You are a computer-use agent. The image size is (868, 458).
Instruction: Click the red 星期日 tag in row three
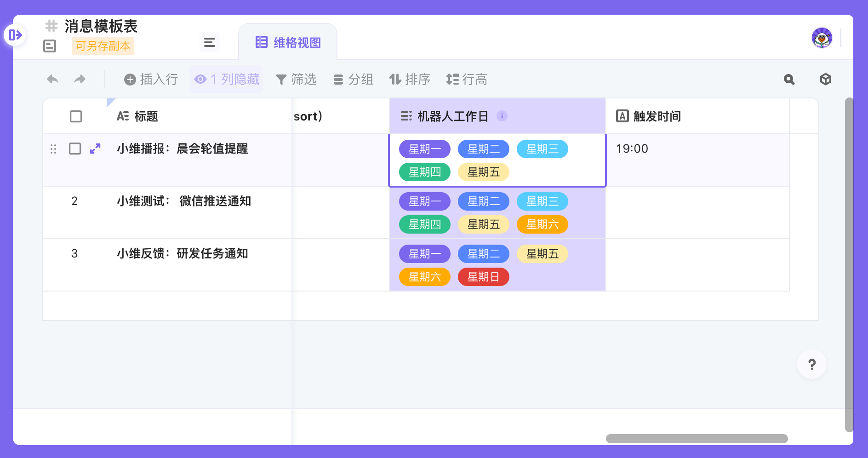pos(484,277)
